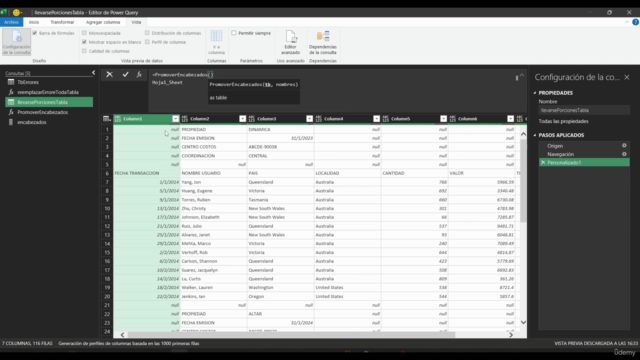Open Column6 filter dropdown
This screenshot has width=640, height=360.
tap(510, 119)
